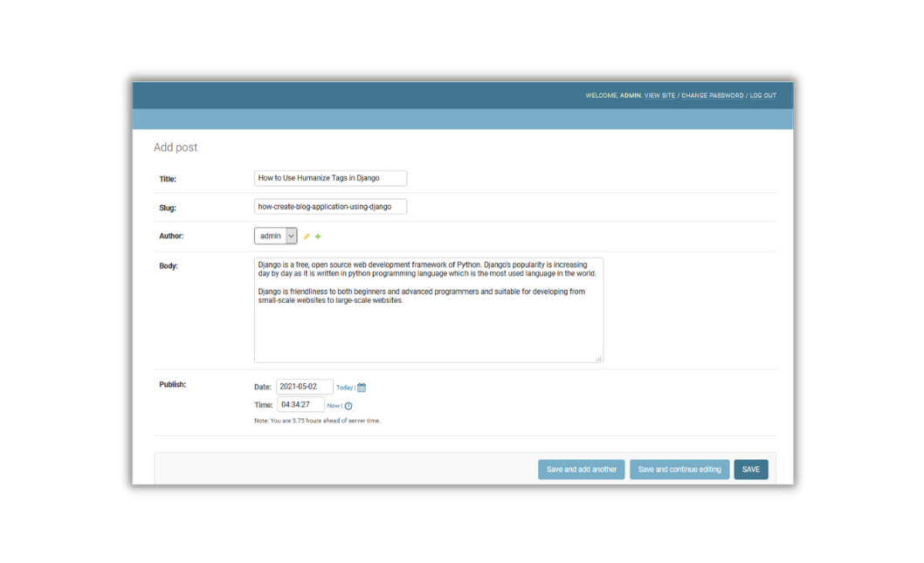Click the Publish field label
This screenshot has width=924, height=563.
(172, 385)
